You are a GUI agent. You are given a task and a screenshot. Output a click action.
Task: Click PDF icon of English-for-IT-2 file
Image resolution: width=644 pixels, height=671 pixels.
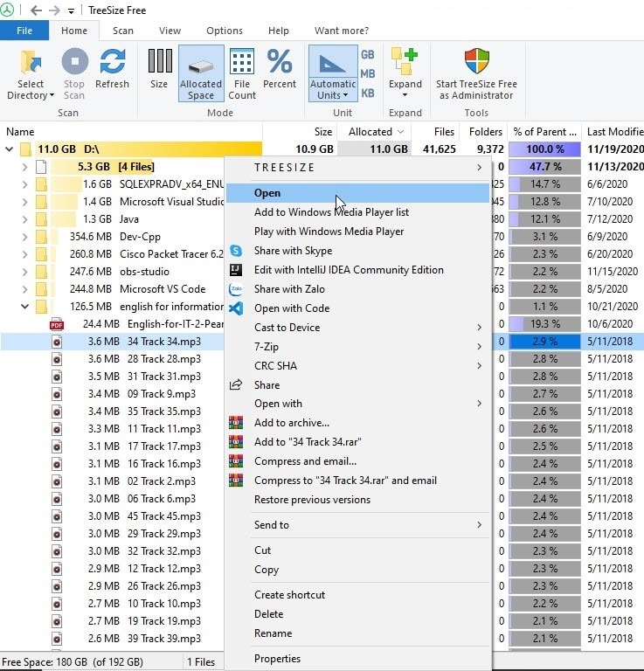57,324
